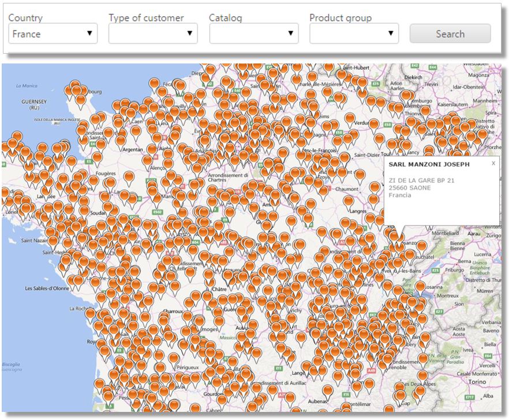Select the orange pin above Aubenas
The image size is (509, 420).
pos(327,391)
